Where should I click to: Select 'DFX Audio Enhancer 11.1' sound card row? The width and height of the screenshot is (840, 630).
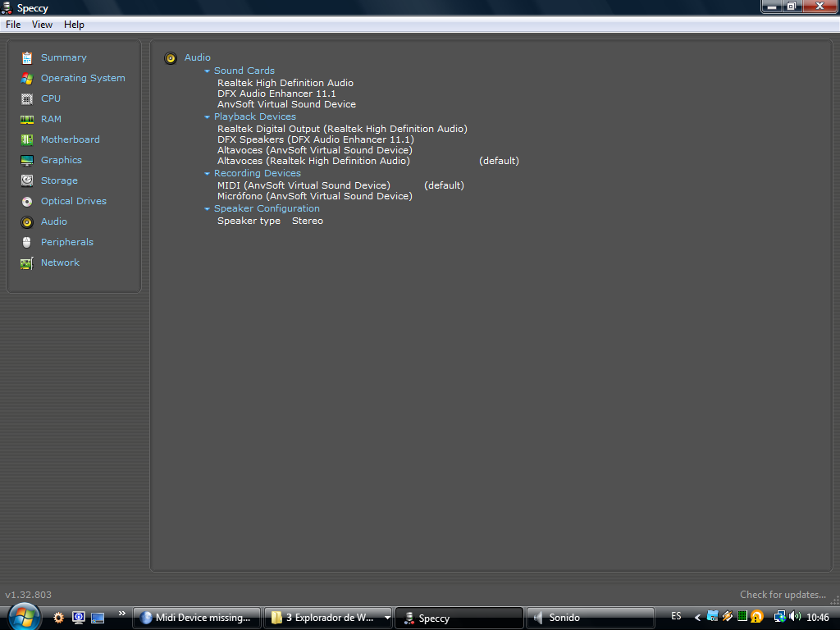pyautogui.click(x=276, y=94)
